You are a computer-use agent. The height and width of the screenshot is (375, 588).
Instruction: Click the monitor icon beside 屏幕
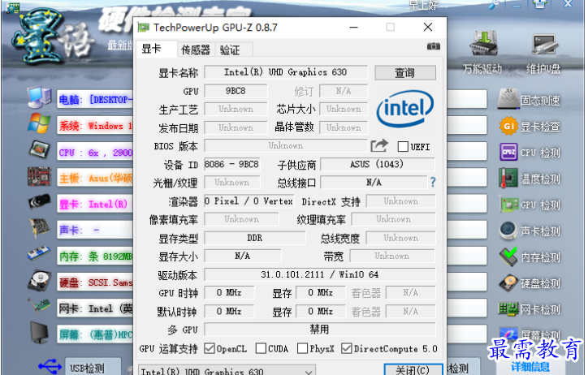39,333
